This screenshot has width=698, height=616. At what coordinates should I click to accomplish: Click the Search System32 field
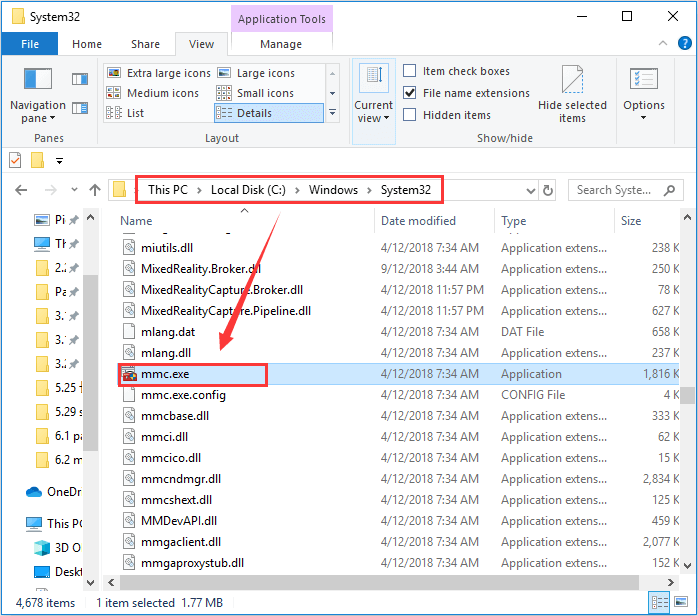(x=625, y=190)
